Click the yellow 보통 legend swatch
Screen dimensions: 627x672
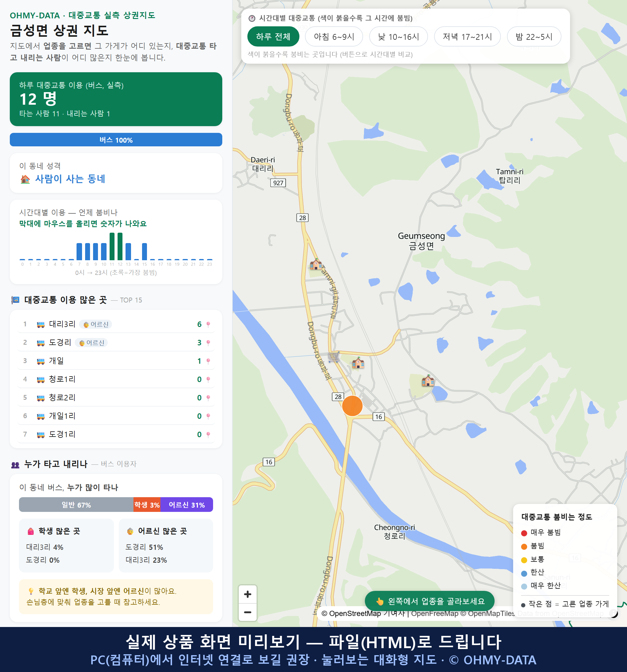[524, 560]
